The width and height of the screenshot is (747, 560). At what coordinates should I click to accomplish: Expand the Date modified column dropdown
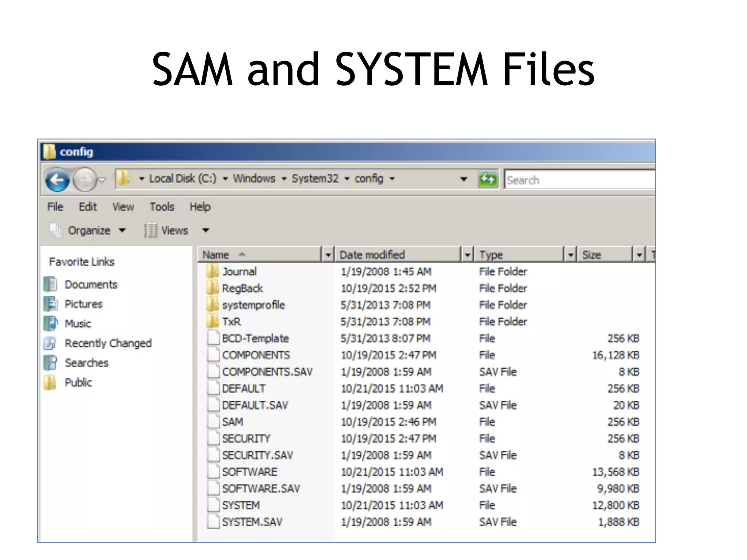click(467, 254)
